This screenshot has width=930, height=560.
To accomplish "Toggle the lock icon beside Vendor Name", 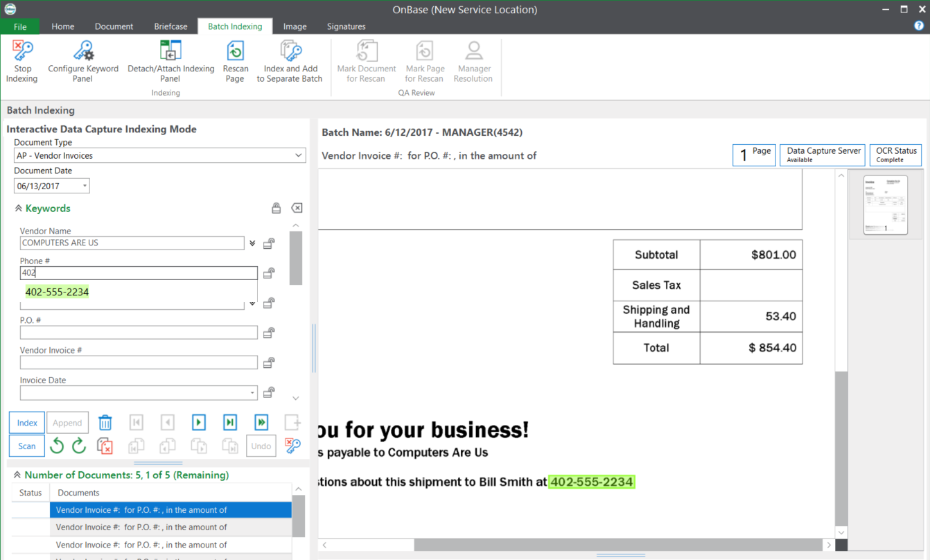I will [269, 243].
